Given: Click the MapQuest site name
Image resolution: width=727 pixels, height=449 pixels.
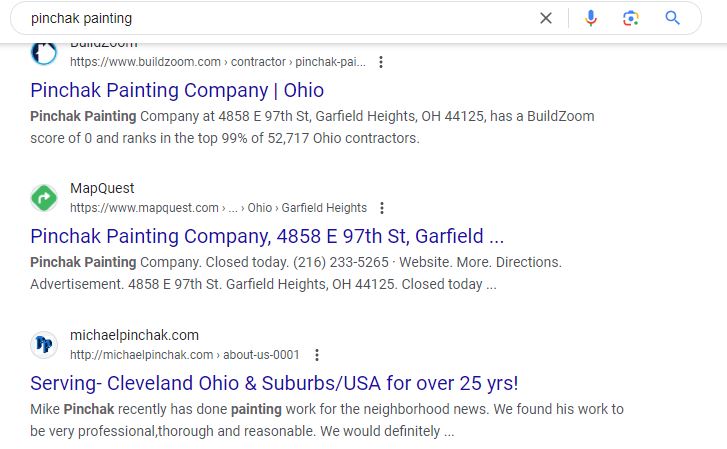Looking at the screenshot, I should pyautogui.click(x=102, y=189).
